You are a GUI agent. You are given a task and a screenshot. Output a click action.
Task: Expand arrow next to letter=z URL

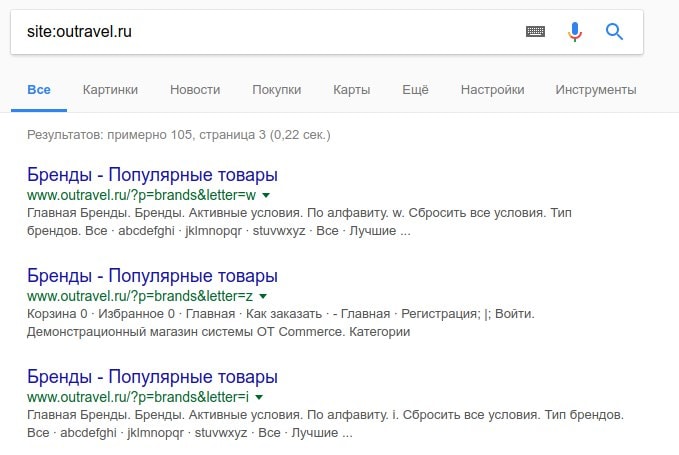click(262, 297)
